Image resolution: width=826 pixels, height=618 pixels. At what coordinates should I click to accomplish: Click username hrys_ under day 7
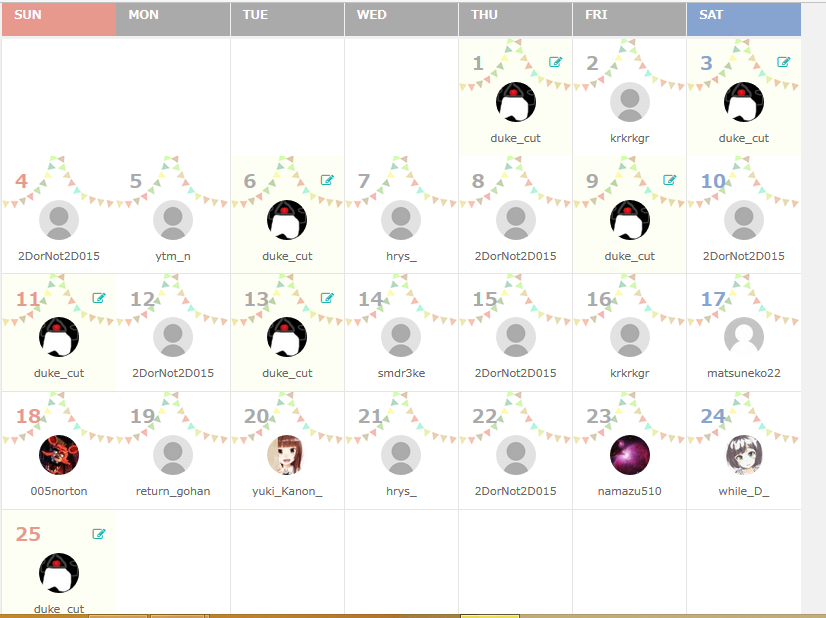(401, 256)
